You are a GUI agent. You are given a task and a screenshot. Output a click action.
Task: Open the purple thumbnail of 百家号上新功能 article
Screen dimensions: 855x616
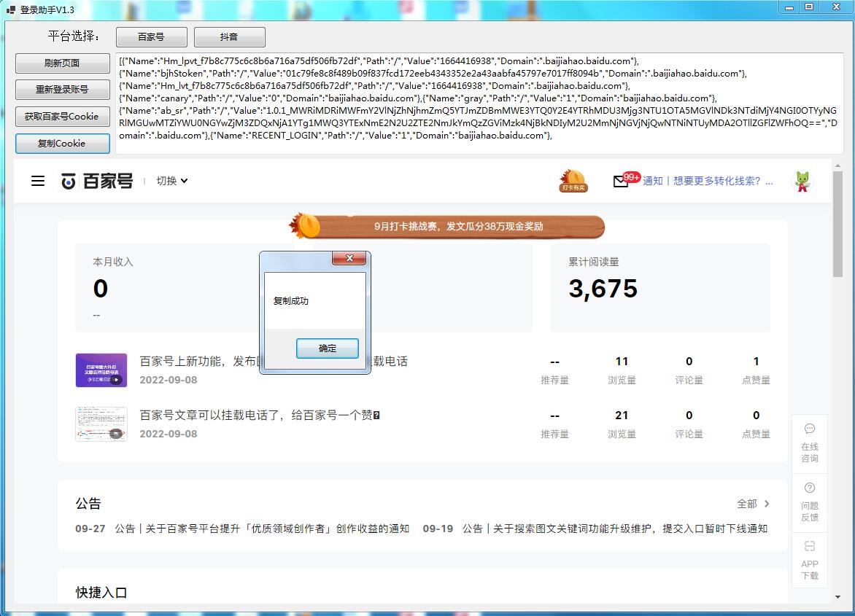coord(101,370)
